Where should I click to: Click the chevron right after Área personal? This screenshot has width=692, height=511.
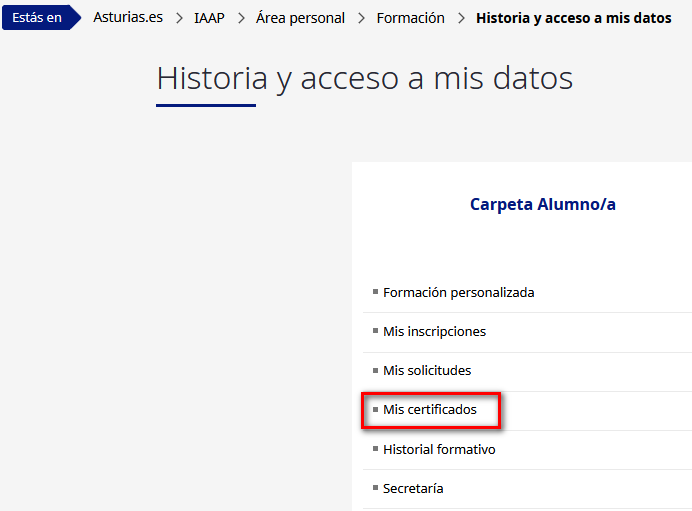[361, 18]
